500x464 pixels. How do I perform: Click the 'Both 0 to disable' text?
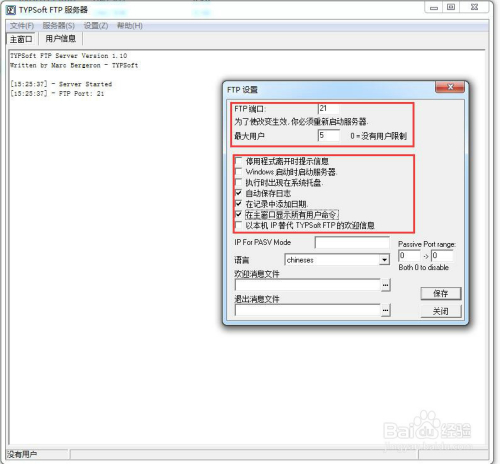423,267
